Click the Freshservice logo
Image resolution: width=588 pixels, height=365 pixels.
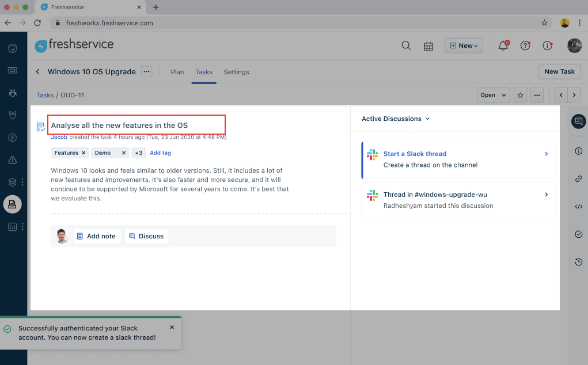(74, 45)
